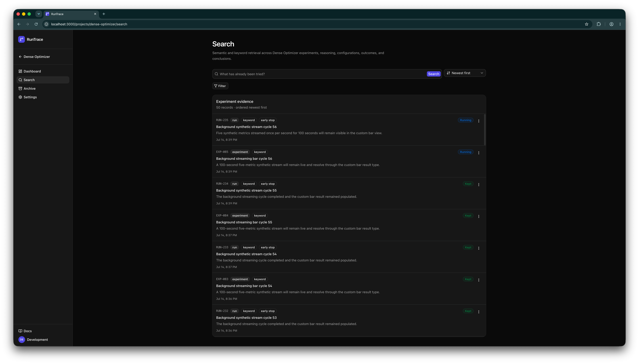Viewport: 639px width, 364px height.
Task: Click the '50 records · ordered newest first' text
Action: [x=241, y=108]
